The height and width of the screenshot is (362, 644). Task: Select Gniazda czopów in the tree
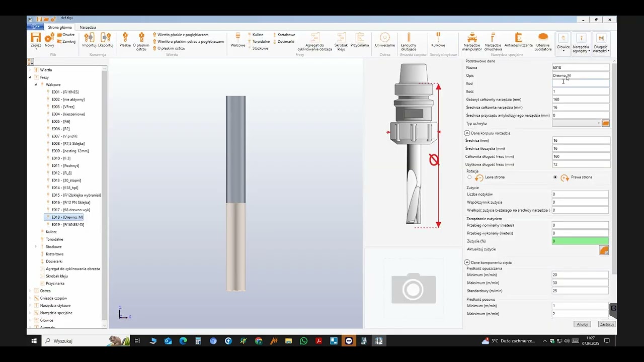[x=53, y=298]
